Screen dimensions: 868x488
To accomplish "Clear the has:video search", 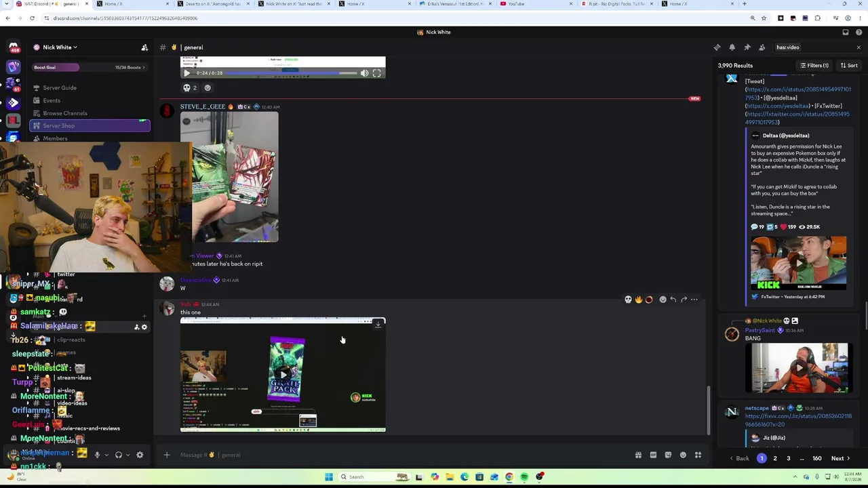I will (x=859, y=47).
